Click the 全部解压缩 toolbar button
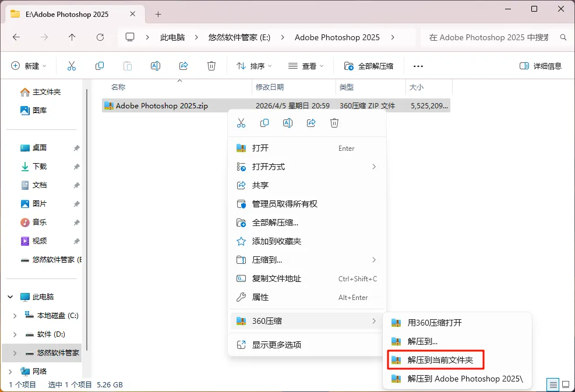The width and height of the screenshot is (575, 392). tap(369, 66)
